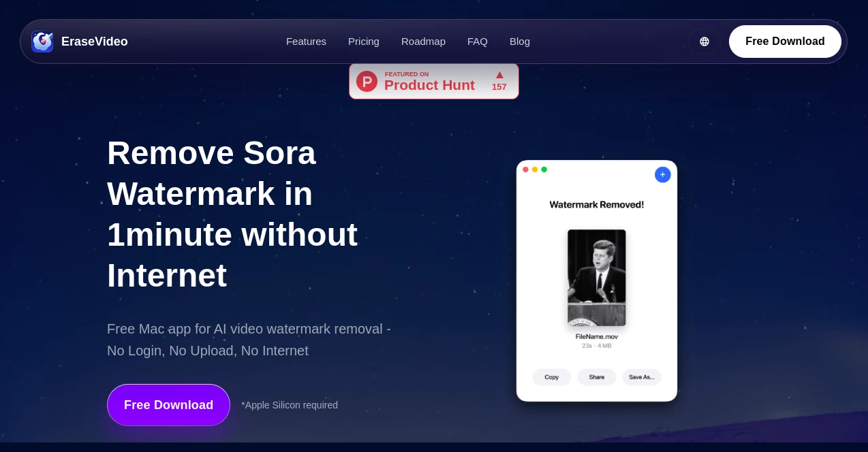868x452 pixels.
Task: Click the red traffic light dot on the mockup
Action: pyautogui.click(x=525, y=169)
